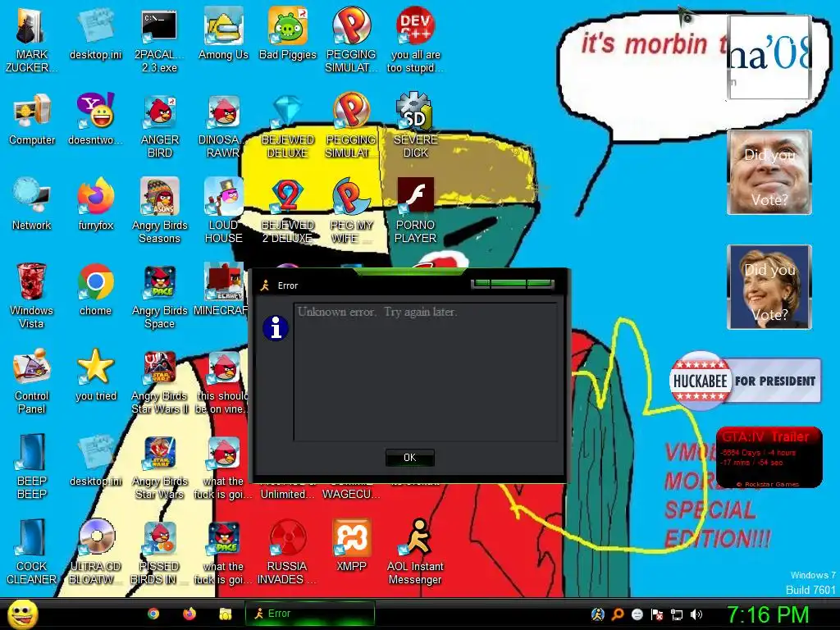Click the GTA:IV Trailer countdown gadget
This screenshot has height=630, width=840.
(769, 458)
